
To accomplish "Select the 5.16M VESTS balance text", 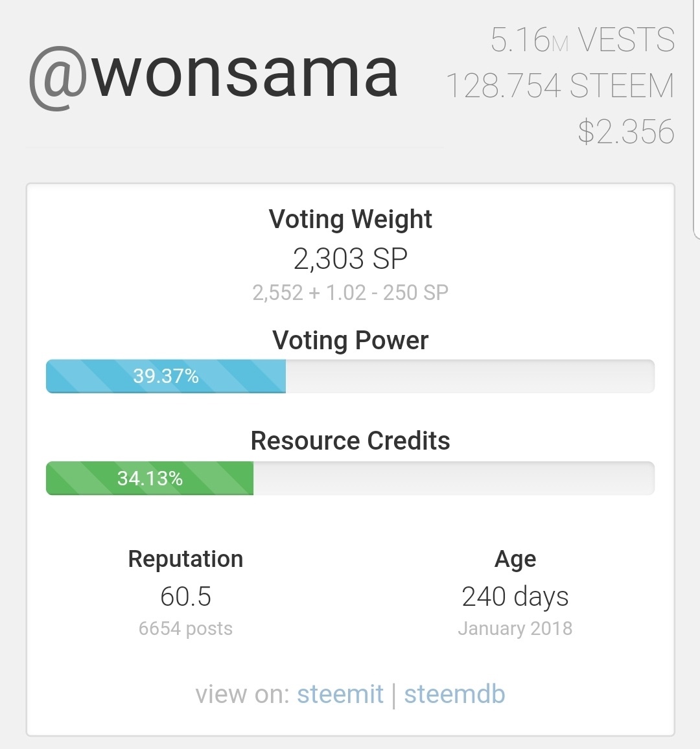I will (582, 40).
